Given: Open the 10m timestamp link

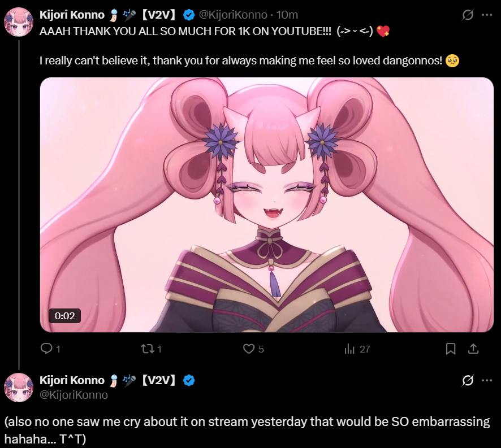Looking at the screenshot, I should tap(287, 15).
